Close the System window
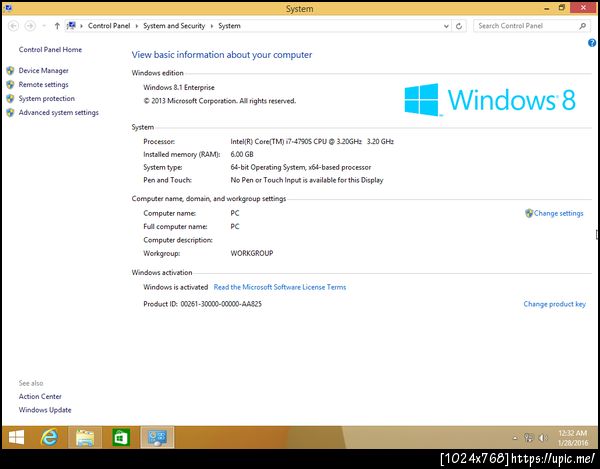600x469 pixels. [583, 8]
